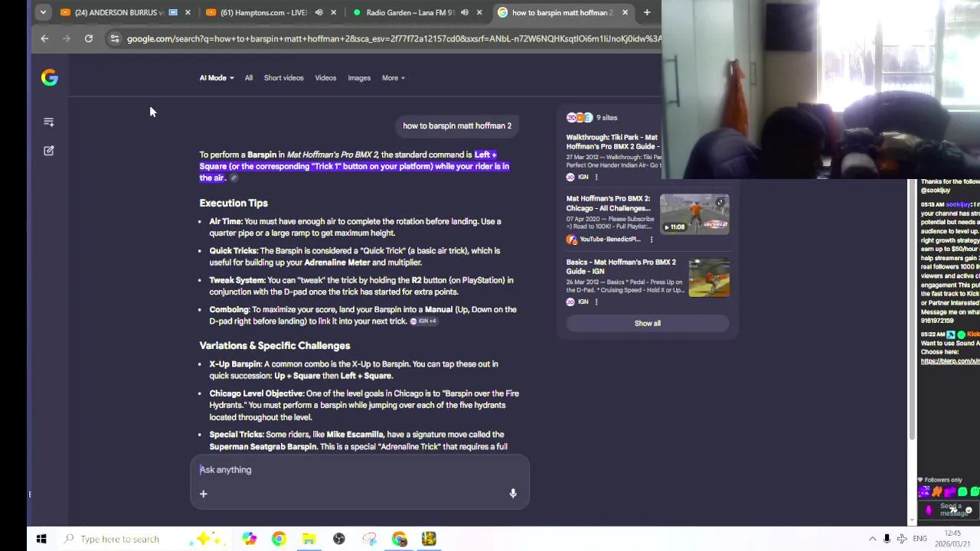Click the chat Send a message field
Viewport: 980px width, 551px height.
[949, 510]
